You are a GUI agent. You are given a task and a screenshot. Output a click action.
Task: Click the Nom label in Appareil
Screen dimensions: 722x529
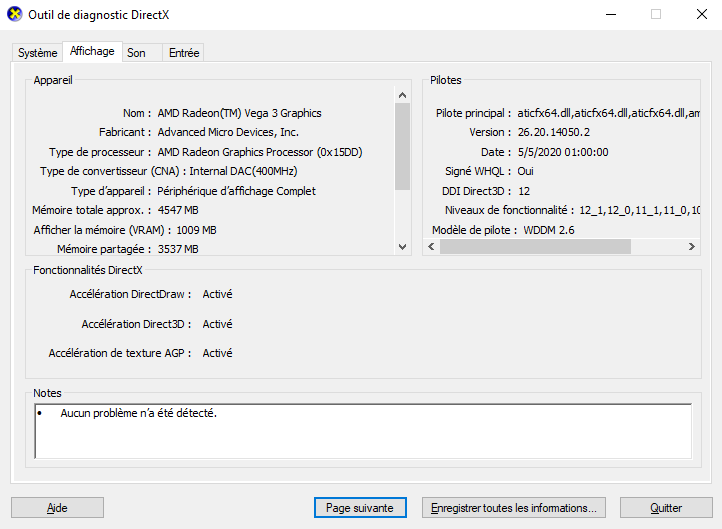coord(137,113)
